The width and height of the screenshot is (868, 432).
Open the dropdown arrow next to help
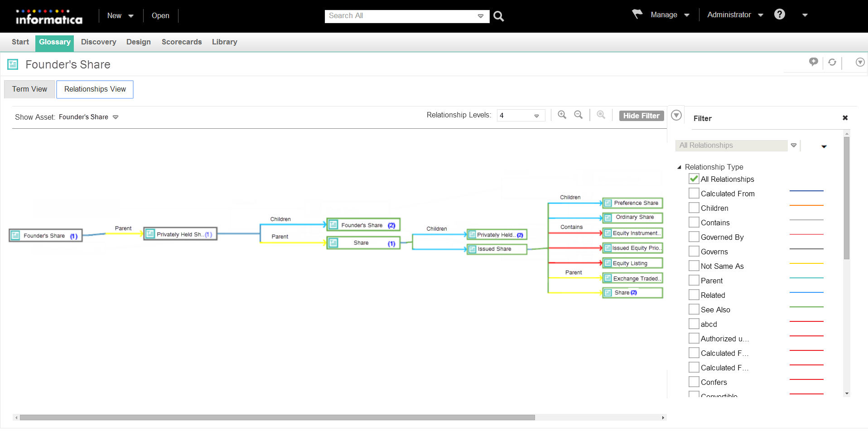coord(805,15)
